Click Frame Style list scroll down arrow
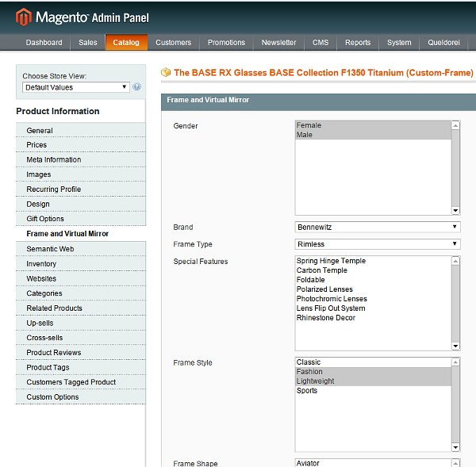The height and width of the screenshot is (467, 476). point(455,448)
